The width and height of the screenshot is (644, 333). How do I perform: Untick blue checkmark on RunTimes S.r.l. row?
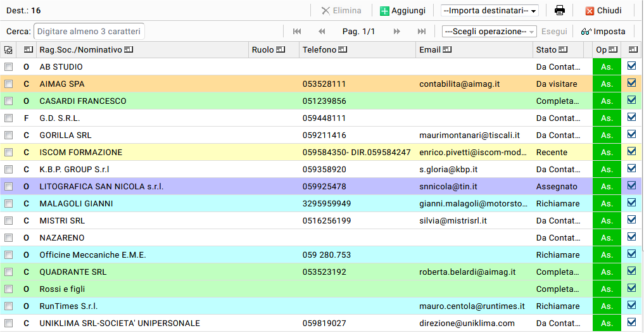coord(632,306)
